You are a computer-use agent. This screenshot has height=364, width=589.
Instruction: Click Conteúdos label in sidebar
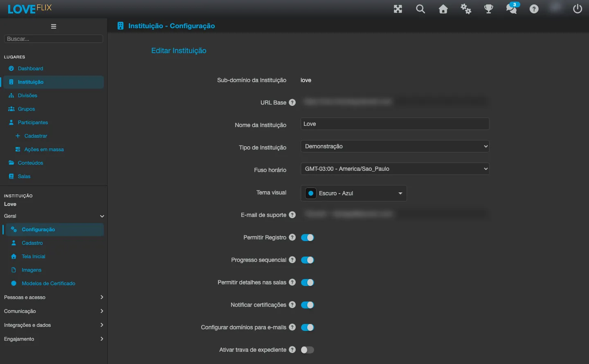click(30, 163)
